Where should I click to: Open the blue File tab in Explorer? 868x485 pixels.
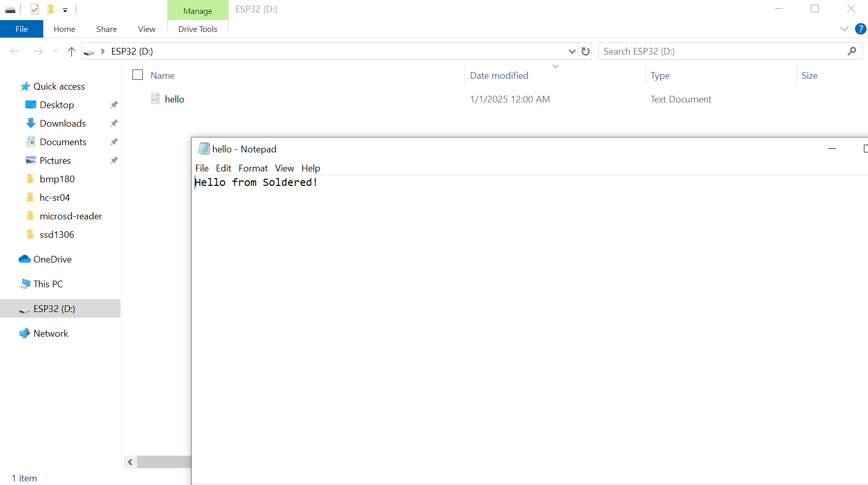pos(22,29)
